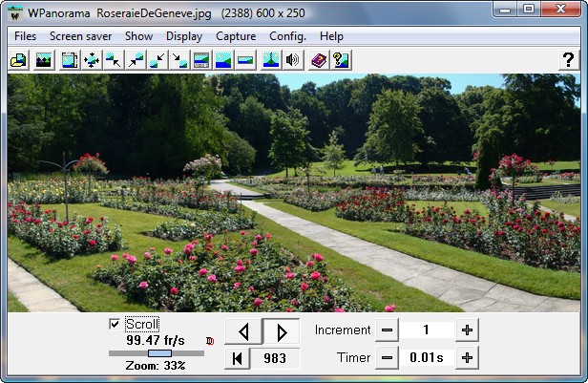Click the small red icon beside frame rate
The image size is (588, 383).
coord(210,341)
